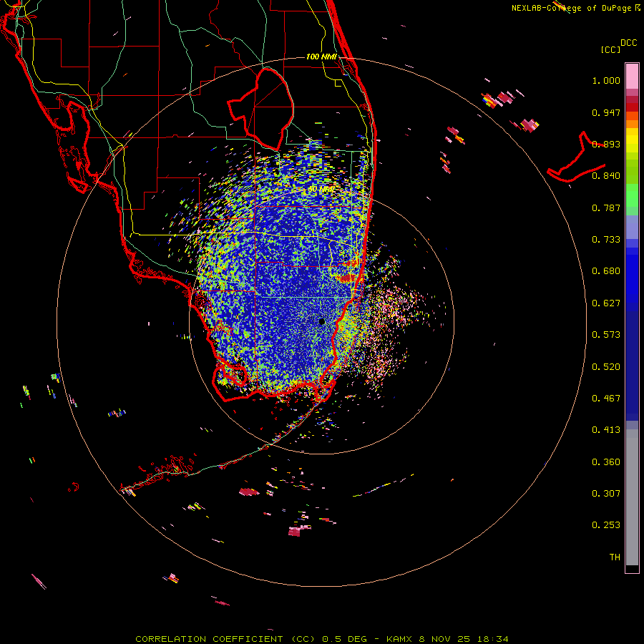This screenshot has width=644, height=644.
Task: Click the 0.307 scale value
Action: click(606, 494)
